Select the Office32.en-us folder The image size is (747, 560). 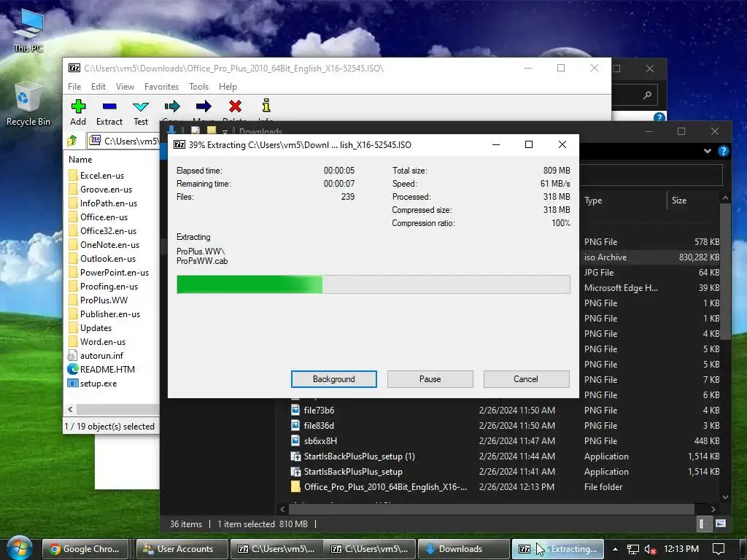click(102, 231)
